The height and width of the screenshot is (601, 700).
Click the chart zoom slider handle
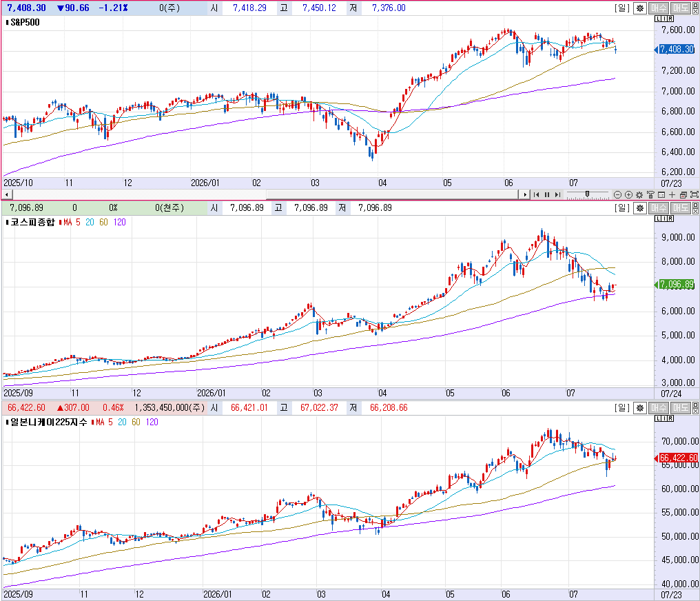588,194
